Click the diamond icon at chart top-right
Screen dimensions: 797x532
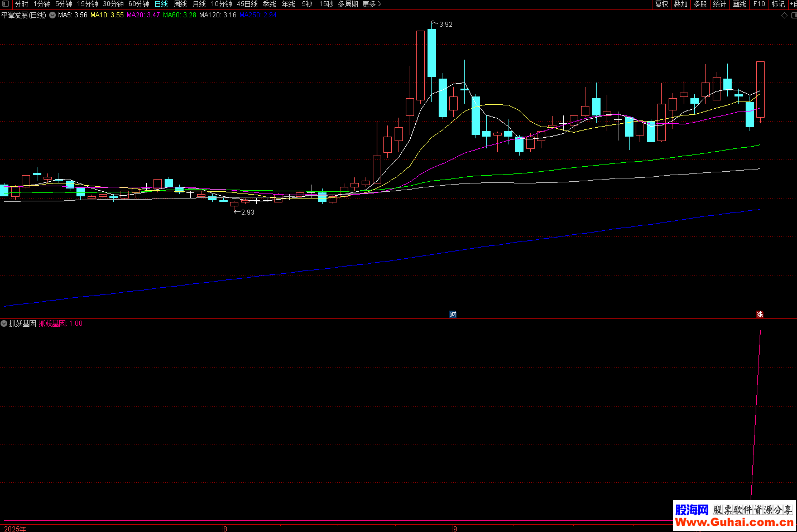[x=784, y=15]
